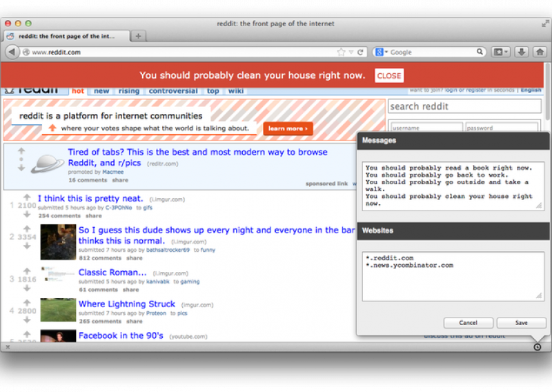Screen dimensions: 552x392
Task: Open the Macmee promoter profile
Action: coord(112,173)
